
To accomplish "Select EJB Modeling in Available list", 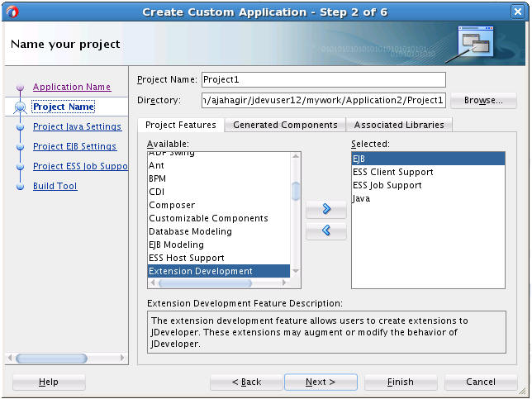I will point(219,245).
